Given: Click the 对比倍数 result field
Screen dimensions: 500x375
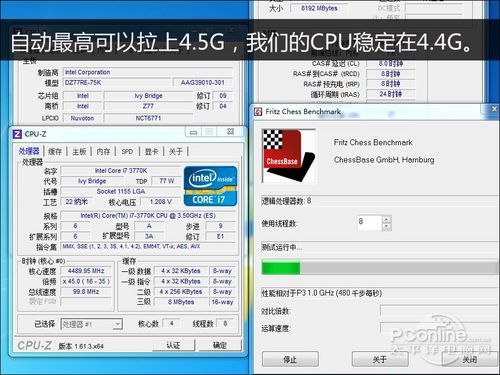Looking at the screenshot, I should pos(439,311).
